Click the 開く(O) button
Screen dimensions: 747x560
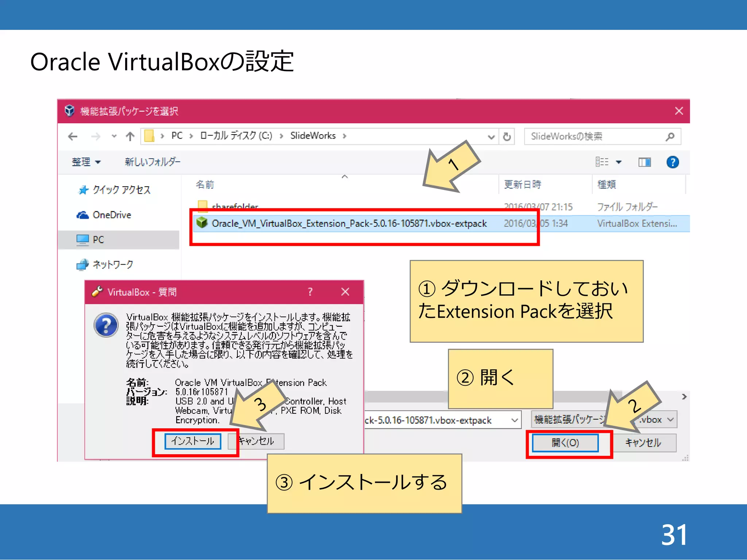565,443
